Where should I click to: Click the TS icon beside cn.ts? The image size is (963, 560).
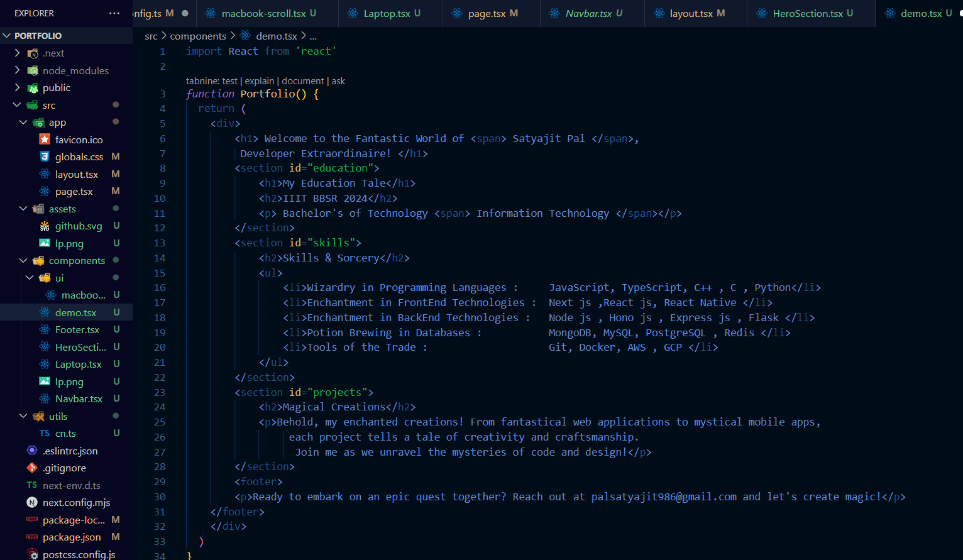point(45,433)
